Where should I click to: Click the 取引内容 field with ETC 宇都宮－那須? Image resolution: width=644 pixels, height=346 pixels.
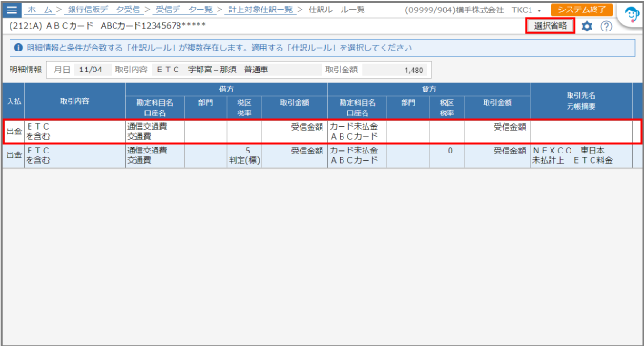237,70
